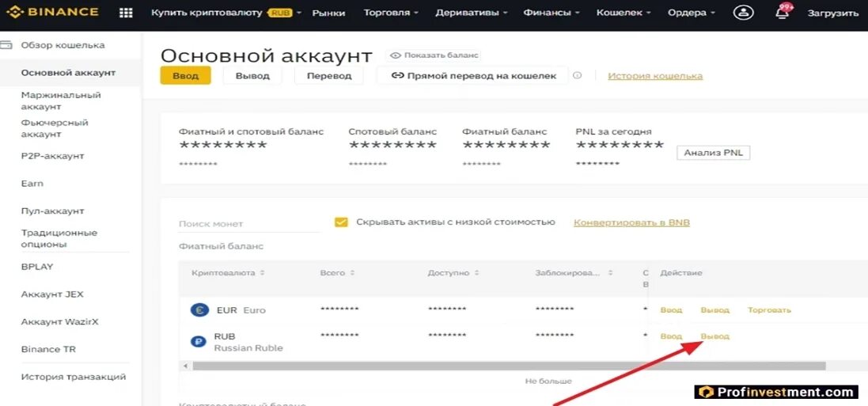Click the Перевод button
This screenshot has height=406, width=868.
tap(329, 76)
